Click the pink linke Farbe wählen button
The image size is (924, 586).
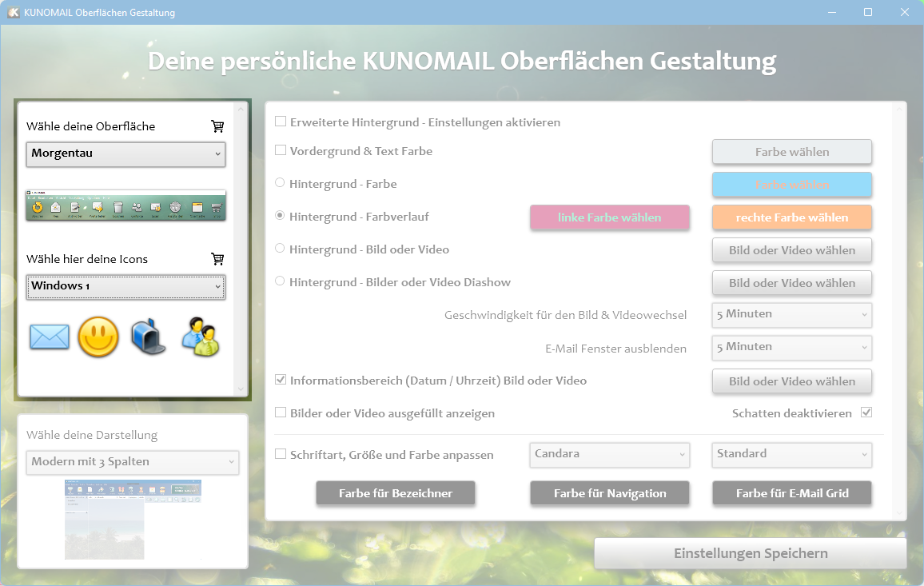tap(609, 217)
